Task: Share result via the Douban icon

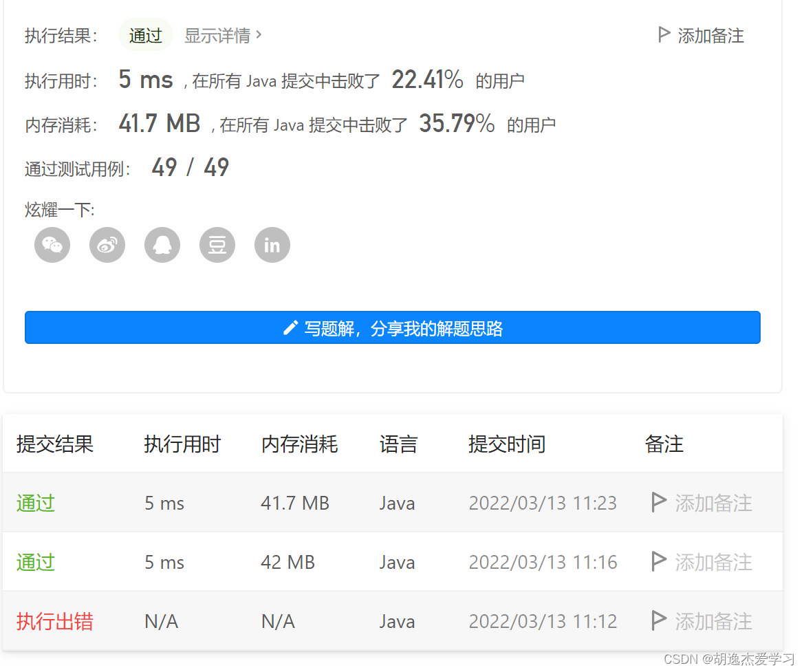Action: coord(217,244)
